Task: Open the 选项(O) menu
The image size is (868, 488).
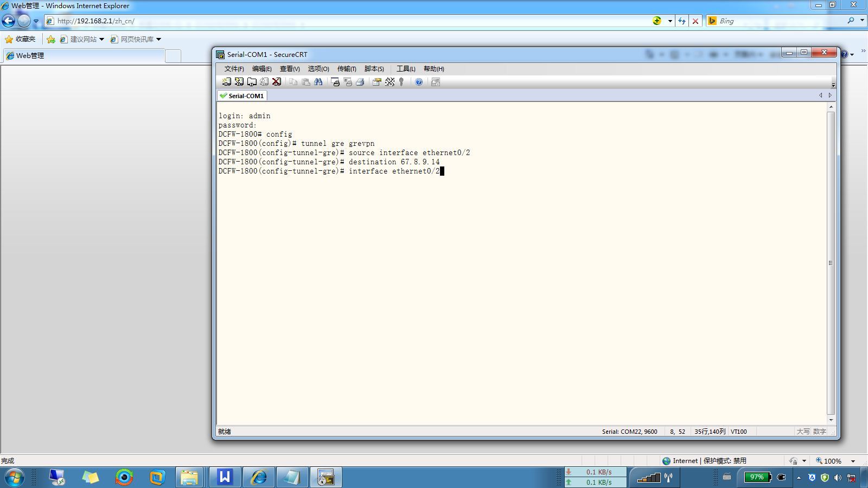Action: pos(318,69)
